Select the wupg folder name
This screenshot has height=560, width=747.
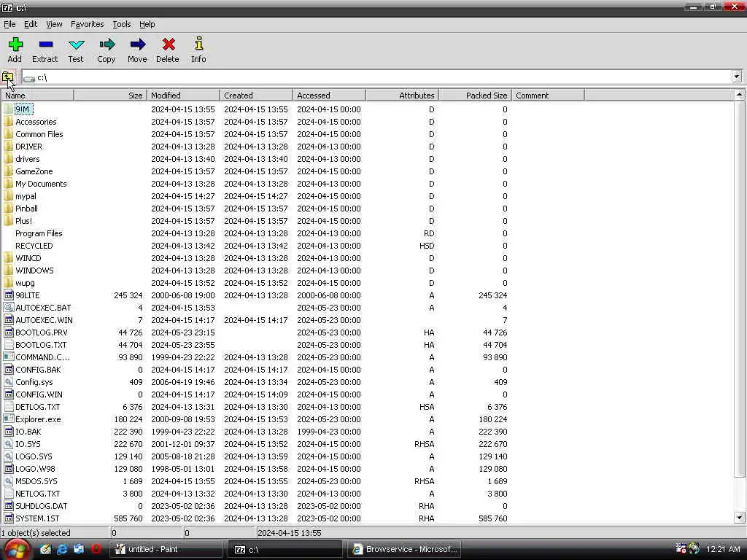[26, 283]
